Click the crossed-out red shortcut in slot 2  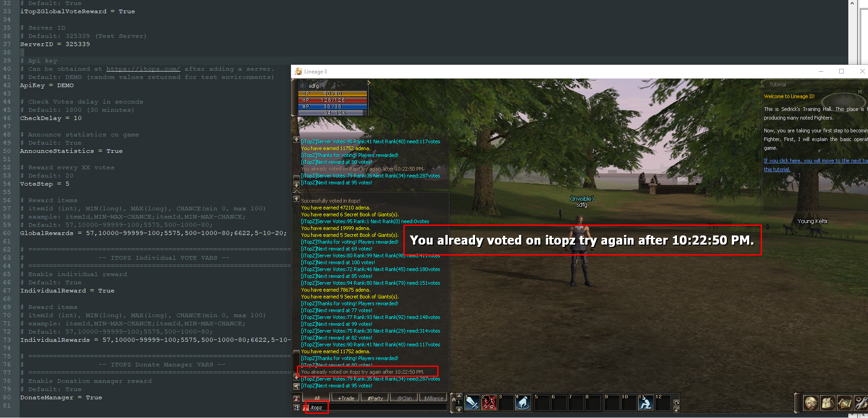point(489,402)
